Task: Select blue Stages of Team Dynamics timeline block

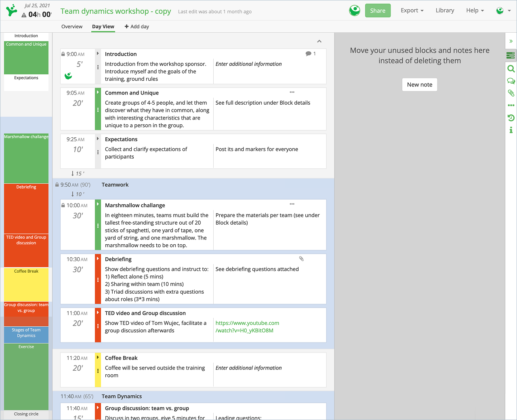Action: click(x=26, y=335)
